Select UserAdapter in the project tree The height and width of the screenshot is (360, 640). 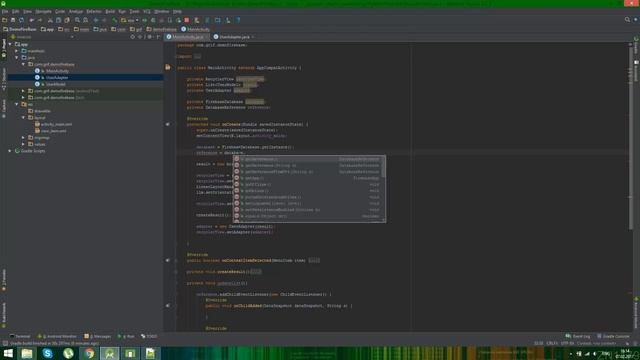(57, 78)
